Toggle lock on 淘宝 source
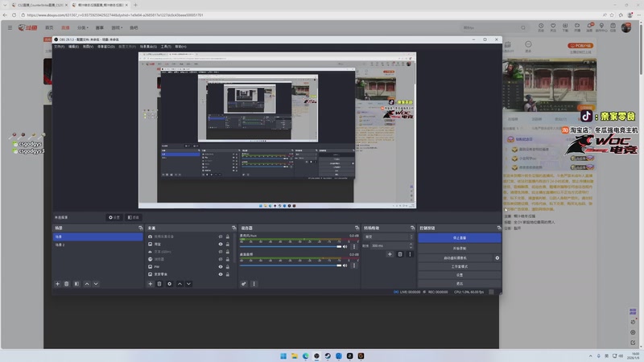The width and height of the screenshot is (644, 362). pos(228,245)
